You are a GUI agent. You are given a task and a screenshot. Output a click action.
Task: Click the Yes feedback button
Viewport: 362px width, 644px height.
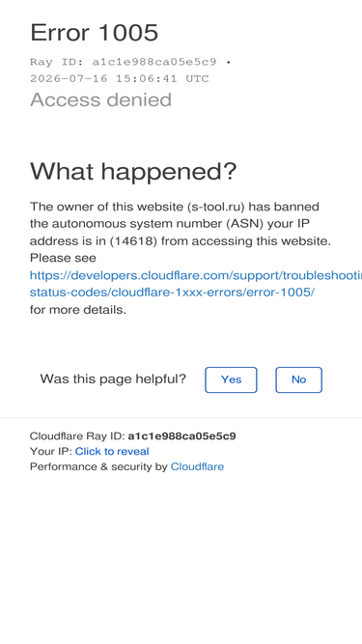pyautogui.click(x=231, y=379)
